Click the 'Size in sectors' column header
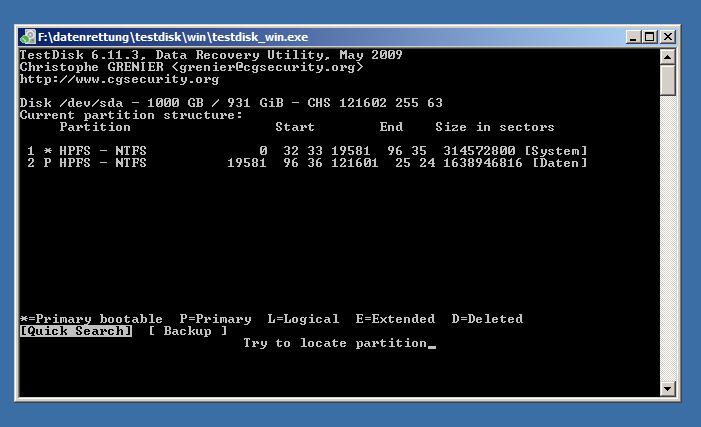701x427 pixels. 495,127
